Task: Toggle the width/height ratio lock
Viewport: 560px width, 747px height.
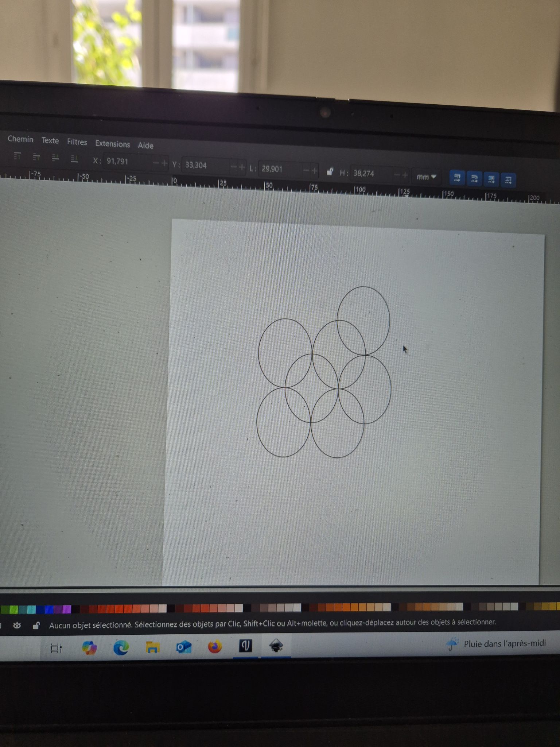Action: point(330,172)
